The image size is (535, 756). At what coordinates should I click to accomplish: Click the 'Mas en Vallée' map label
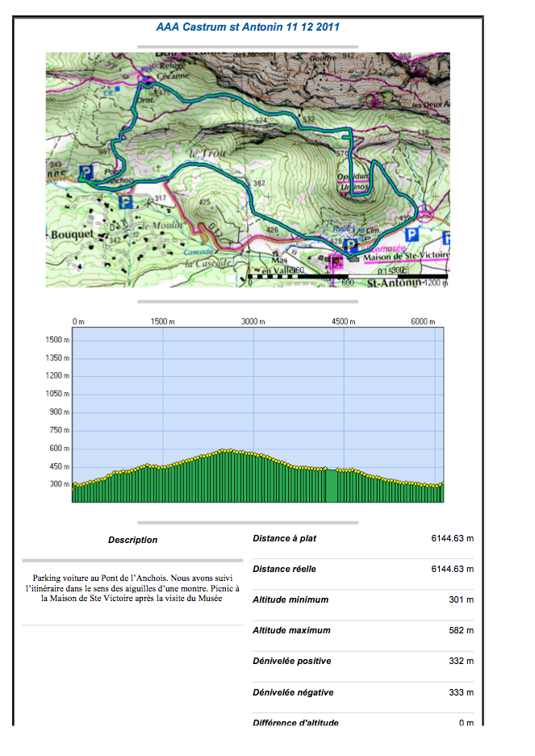point(278,265)
